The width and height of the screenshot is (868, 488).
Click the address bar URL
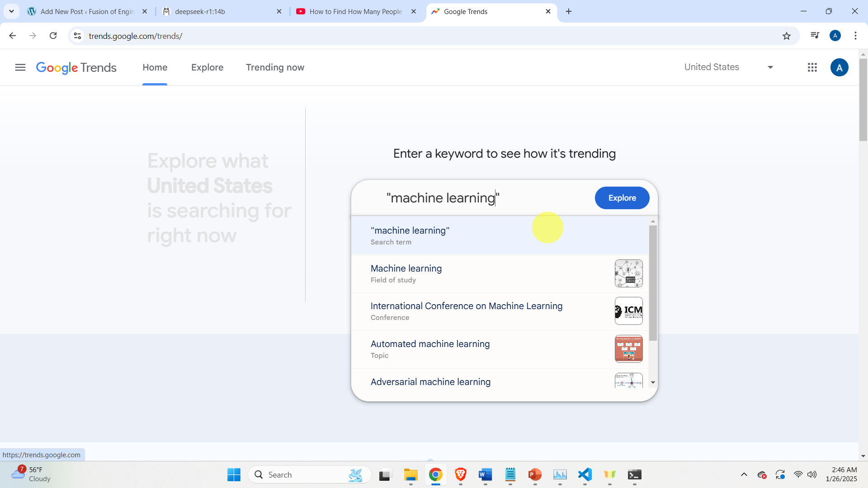coord(136,36)
